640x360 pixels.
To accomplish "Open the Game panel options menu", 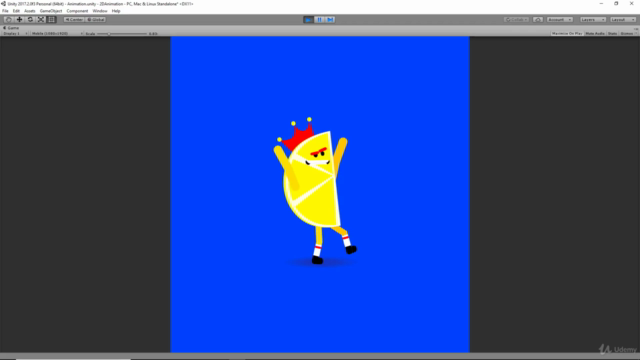I will pos(636,28).
